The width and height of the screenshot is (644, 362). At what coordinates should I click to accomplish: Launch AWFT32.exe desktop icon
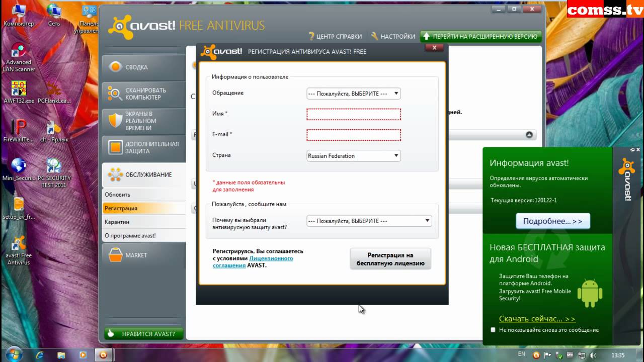click(19, 92)
